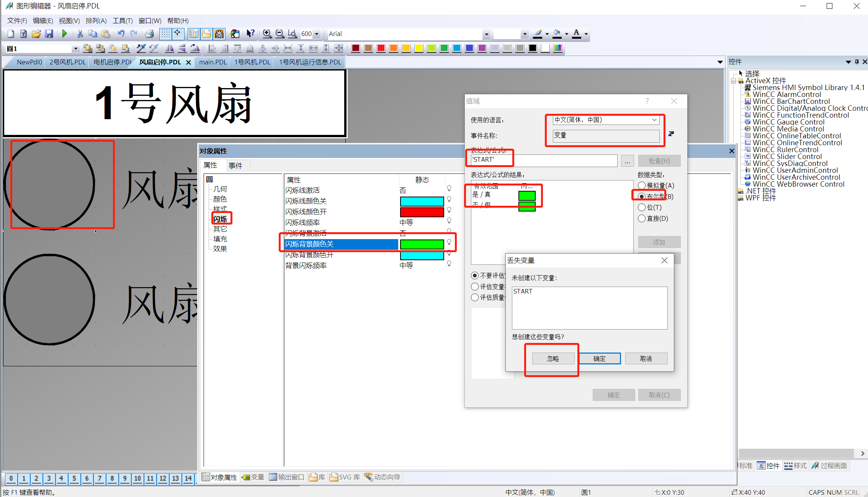The image size is (868, 497).
Task: Click the line color pen icon
Action: 538,34
